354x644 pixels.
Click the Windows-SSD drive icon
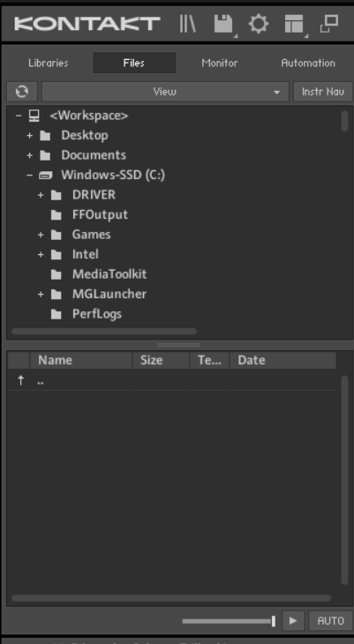click(x=45, y=176)
